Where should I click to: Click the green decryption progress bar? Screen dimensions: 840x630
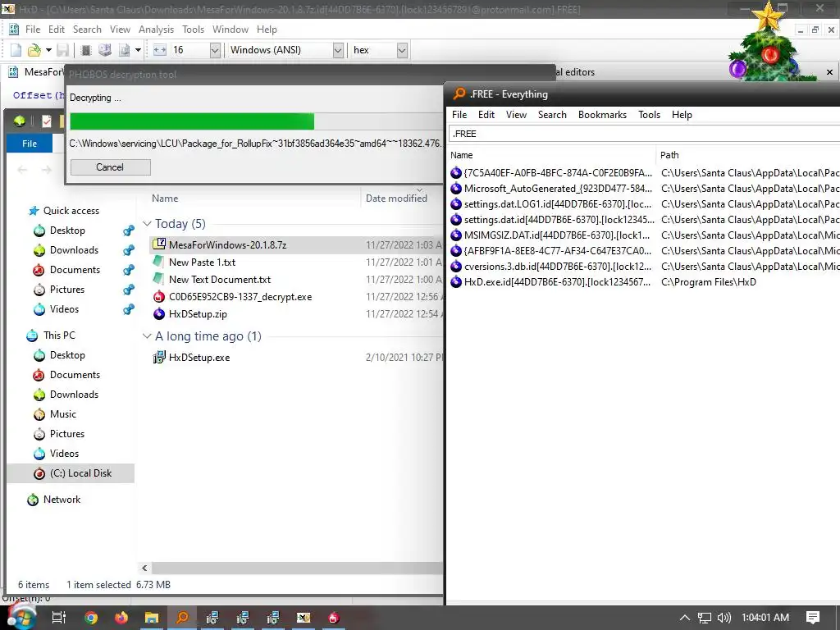192,121
